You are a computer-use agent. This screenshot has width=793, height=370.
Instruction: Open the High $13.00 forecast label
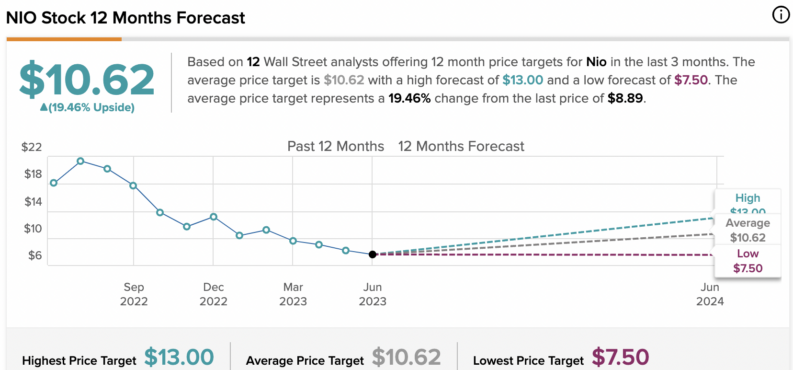[747, 204]
